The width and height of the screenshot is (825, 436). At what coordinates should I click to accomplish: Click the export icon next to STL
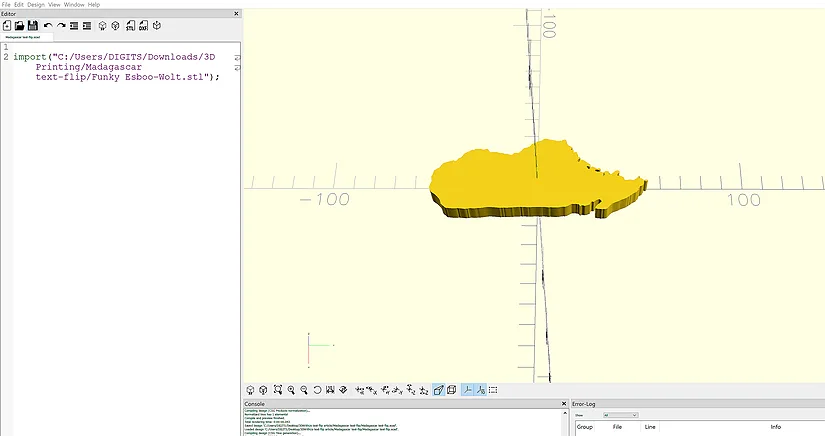point(143,26)
